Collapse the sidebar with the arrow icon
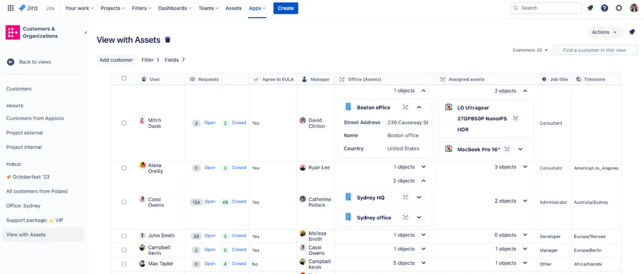The height and width of the screenshot is (274, 644). [x=86, y=33]
